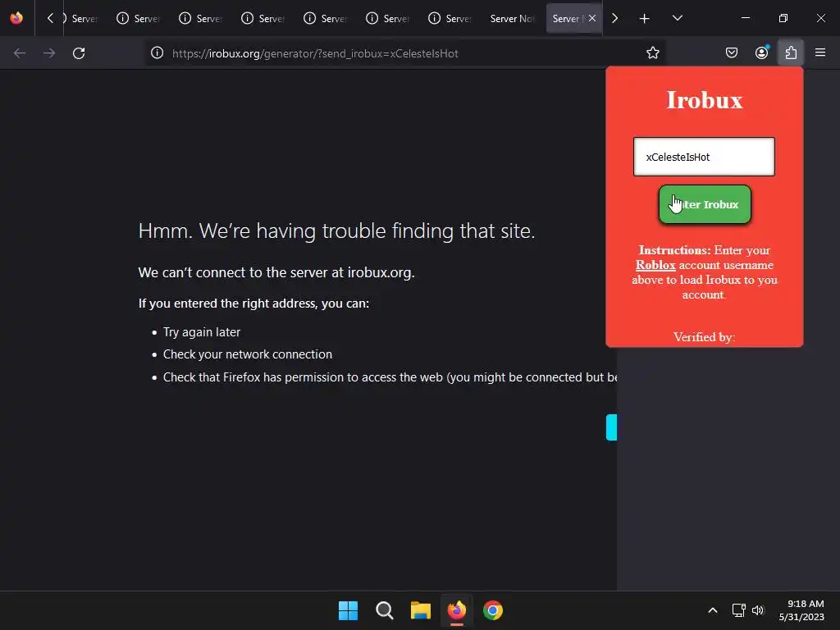Click "Check your network connection" bullet
Image resolution: width=840 pixels, height=630 pixels.
[x=248, y=354]
